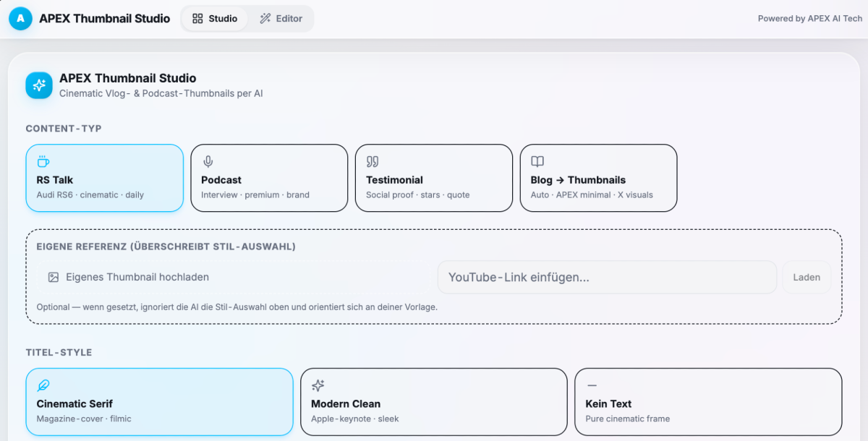Click the CONTENT-TYP section label
868x441 pixels.
click(x=64, y=129)
